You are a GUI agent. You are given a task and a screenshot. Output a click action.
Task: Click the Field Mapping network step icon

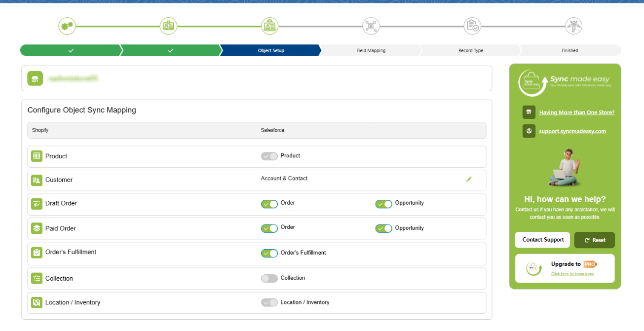click(371, 26)
